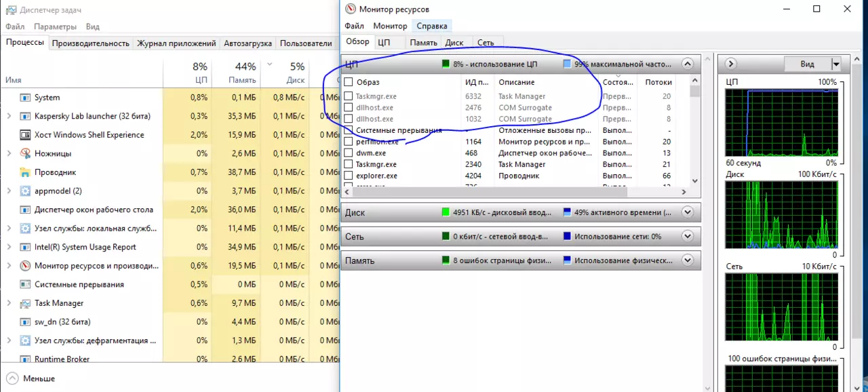This screenshot has height=392, width=868.
Task: Click the Kaspersky Lab launcher process icon
Action: coord(25,116)
